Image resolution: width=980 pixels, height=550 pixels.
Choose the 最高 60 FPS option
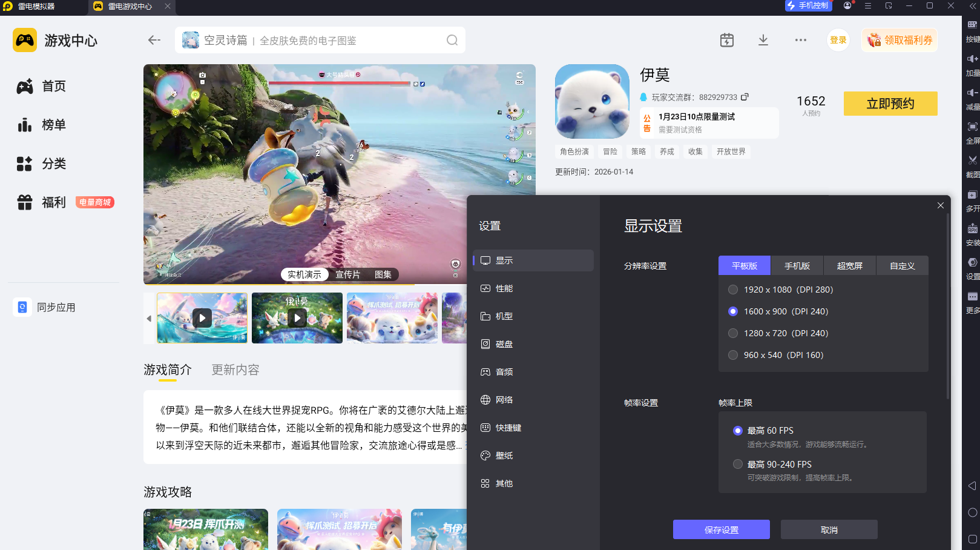(738, 431)
